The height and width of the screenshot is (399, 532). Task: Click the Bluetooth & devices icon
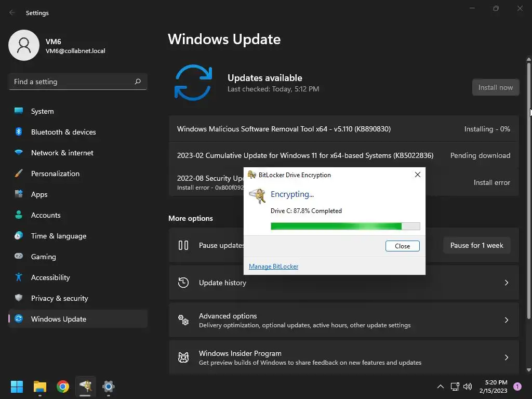19,131
